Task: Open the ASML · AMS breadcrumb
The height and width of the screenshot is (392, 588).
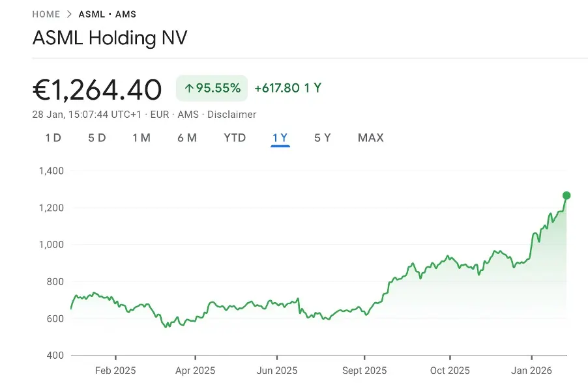Action: point(108,14)
